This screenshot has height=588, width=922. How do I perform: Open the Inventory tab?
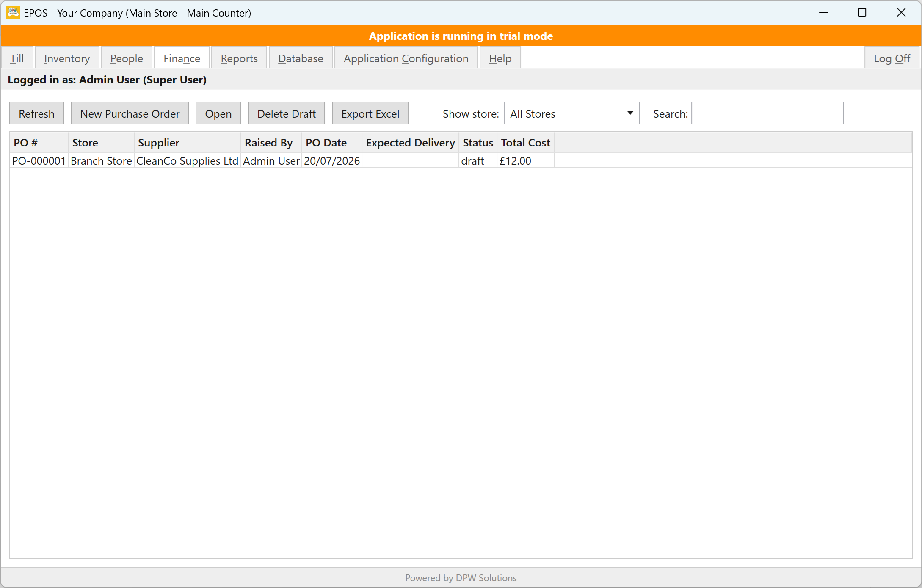pos(67,58)
